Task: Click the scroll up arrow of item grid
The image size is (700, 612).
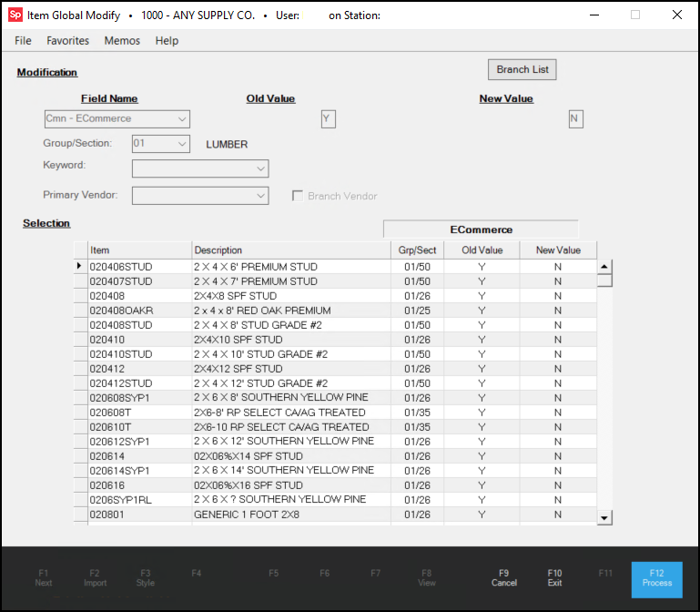Action: point(604,267)
